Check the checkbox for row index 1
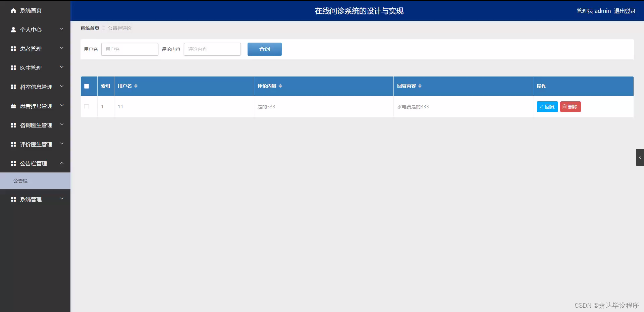Viewport: 644px width, 312px height. pyautogui.click(x=87, y=107)
